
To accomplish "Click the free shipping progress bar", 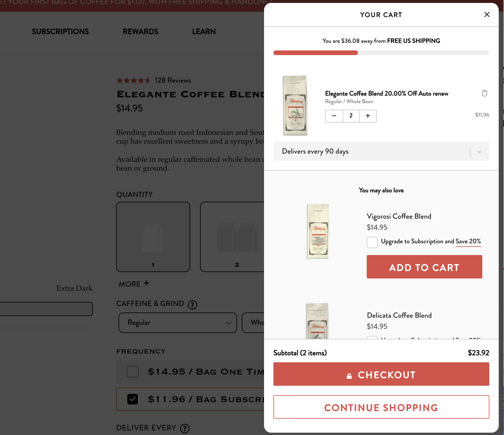I will click(x=381, y=53).
